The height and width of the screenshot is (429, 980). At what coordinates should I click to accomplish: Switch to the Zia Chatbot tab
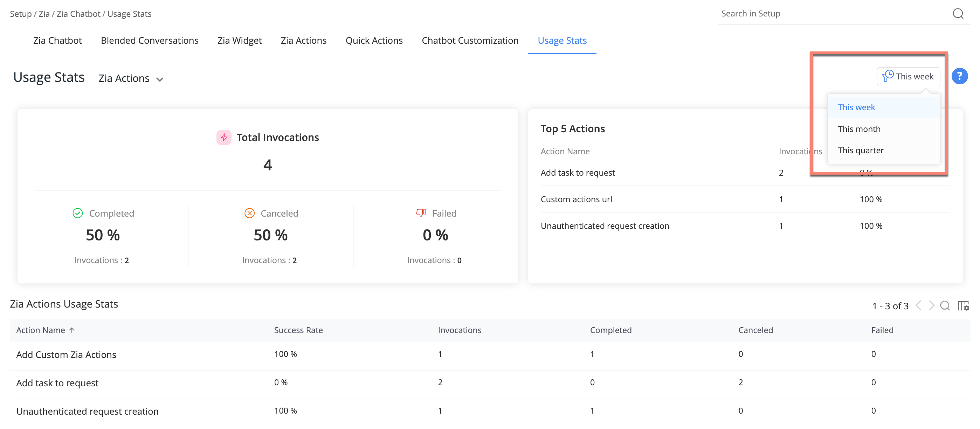coord(57,40)
